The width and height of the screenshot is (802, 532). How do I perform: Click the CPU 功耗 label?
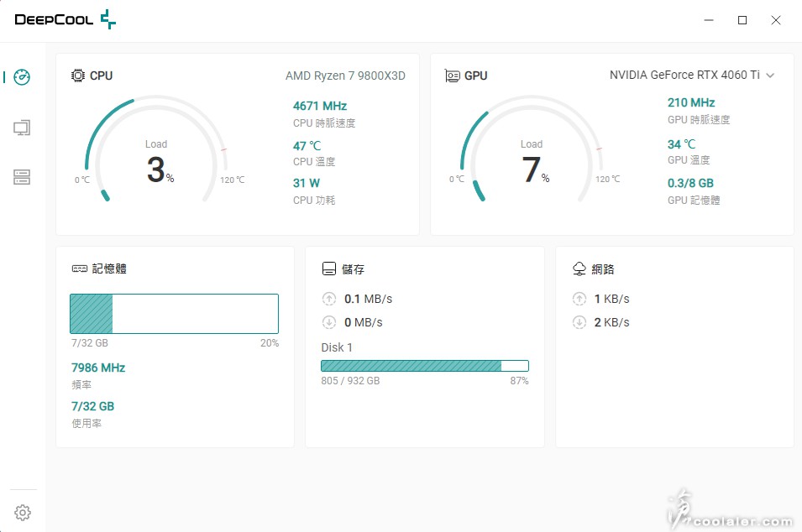tap(314, 201)
